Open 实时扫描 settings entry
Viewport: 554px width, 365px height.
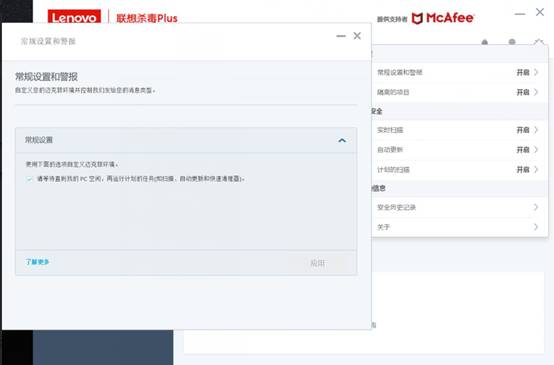pos(459,130)
